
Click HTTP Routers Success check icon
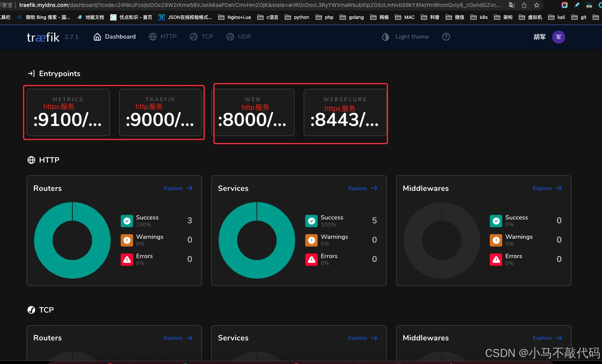(127, 221)
